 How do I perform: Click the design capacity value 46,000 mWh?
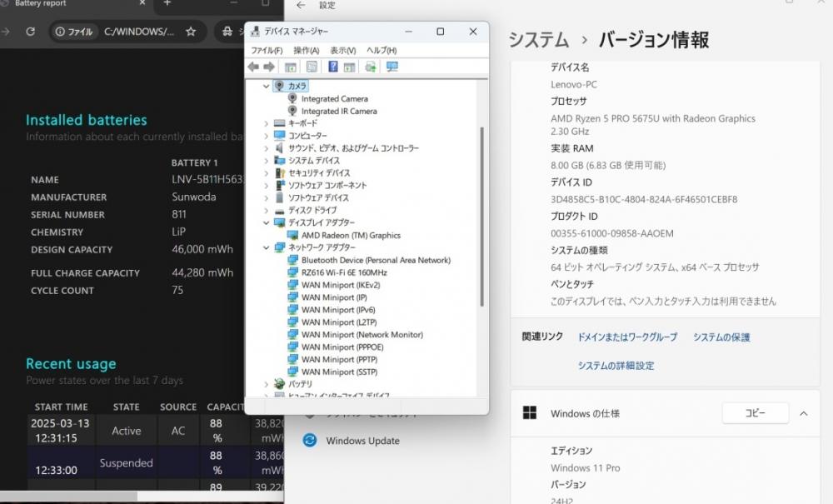tap(202, 249)
